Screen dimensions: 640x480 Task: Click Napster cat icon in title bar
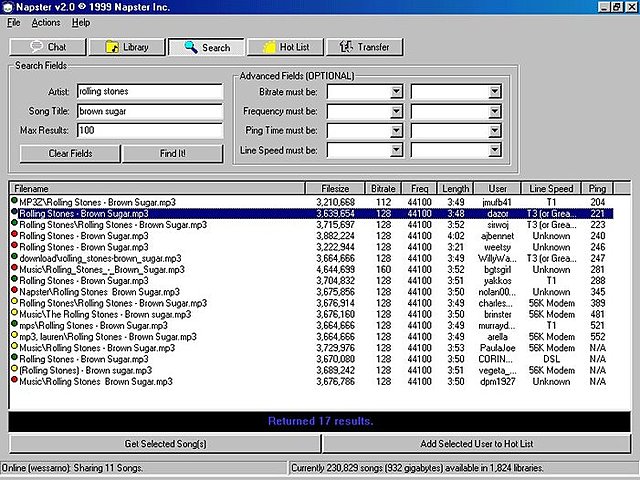8,7
